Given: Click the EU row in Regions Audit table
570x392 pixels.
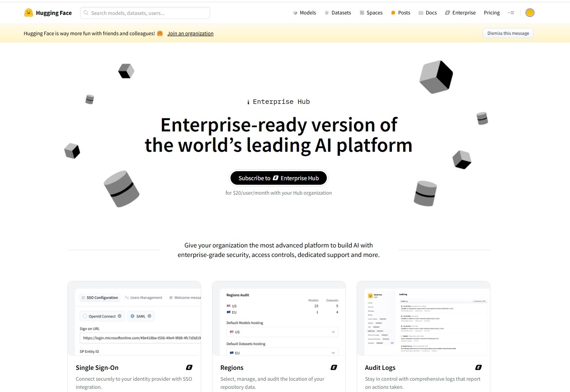Looking at the screenshot, I should pyautogui.click(x=283, y=312).
